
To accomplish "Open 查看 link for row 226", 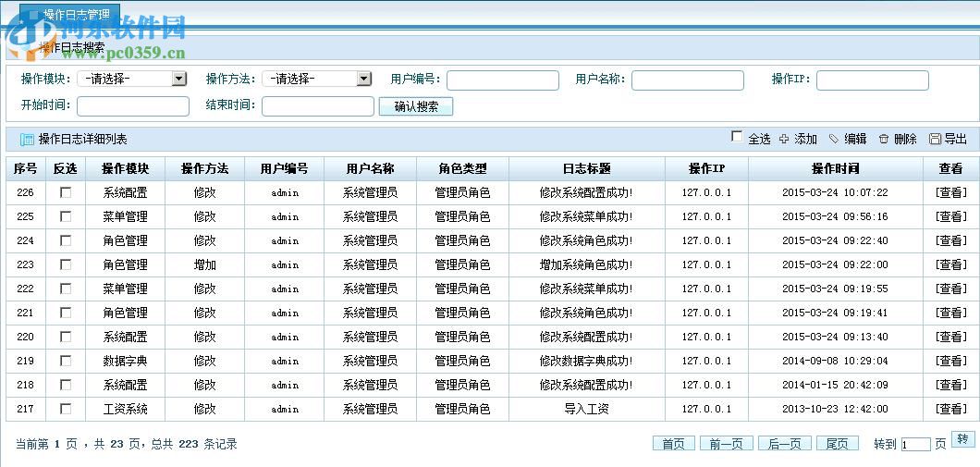I will pos(950,192).
